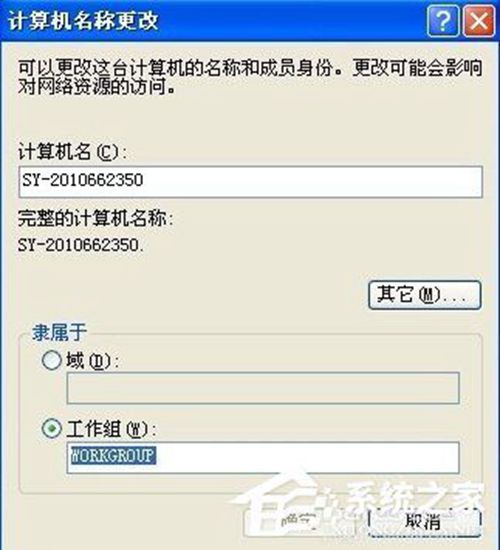
Task: Click the question mark help icon
Action: [x=442, y=21]
